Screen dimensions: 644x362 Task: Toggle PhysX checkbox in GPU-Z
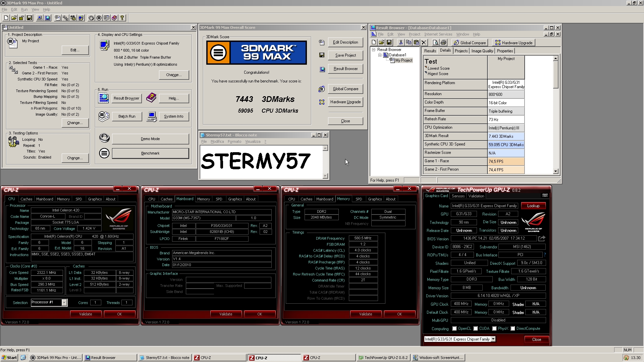point(494,328)
